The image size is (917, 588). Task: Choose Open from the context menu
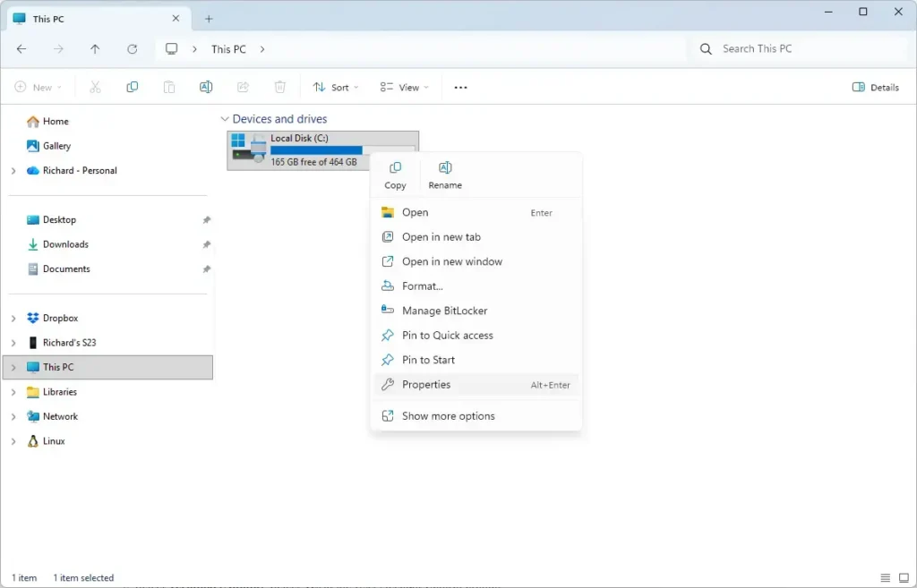476,212
